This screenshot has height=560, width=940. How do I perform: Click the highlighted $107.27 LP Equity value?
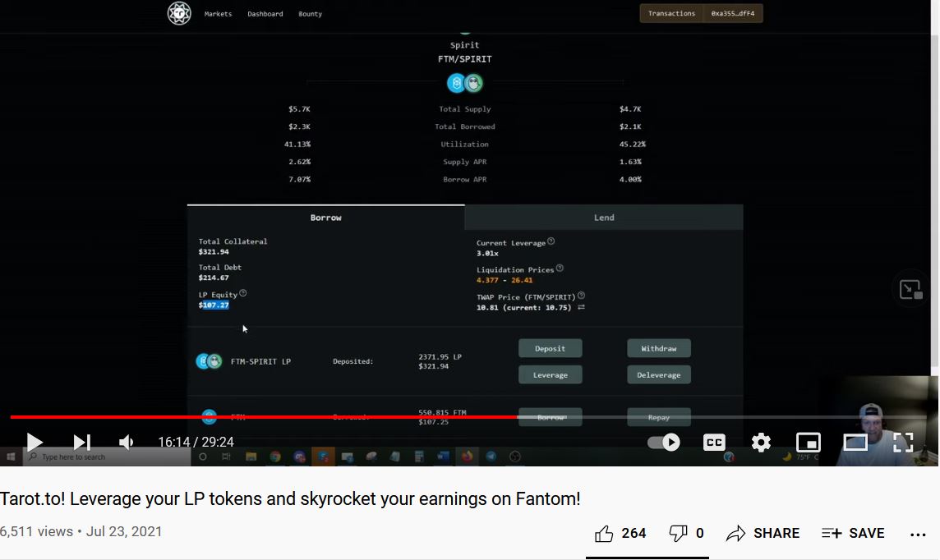click(214, 305)
